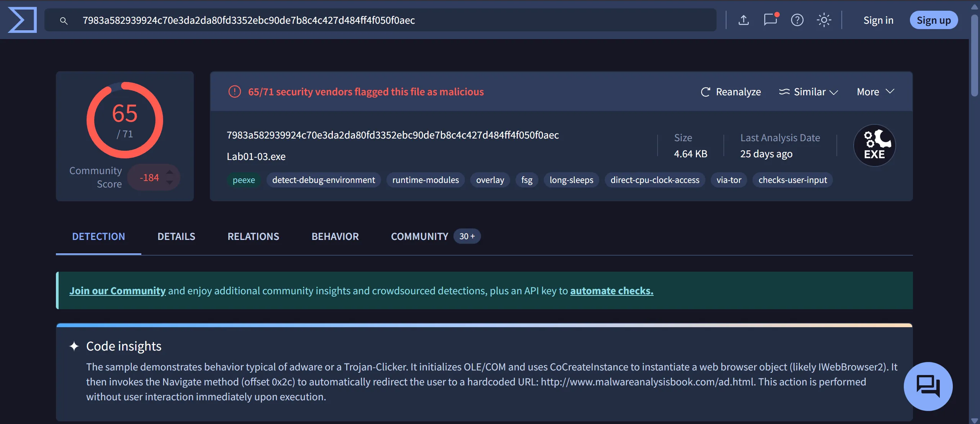Click the VirusTotal sigma logo
Viewport: 980px width, 424px height.
click(22, 20)
